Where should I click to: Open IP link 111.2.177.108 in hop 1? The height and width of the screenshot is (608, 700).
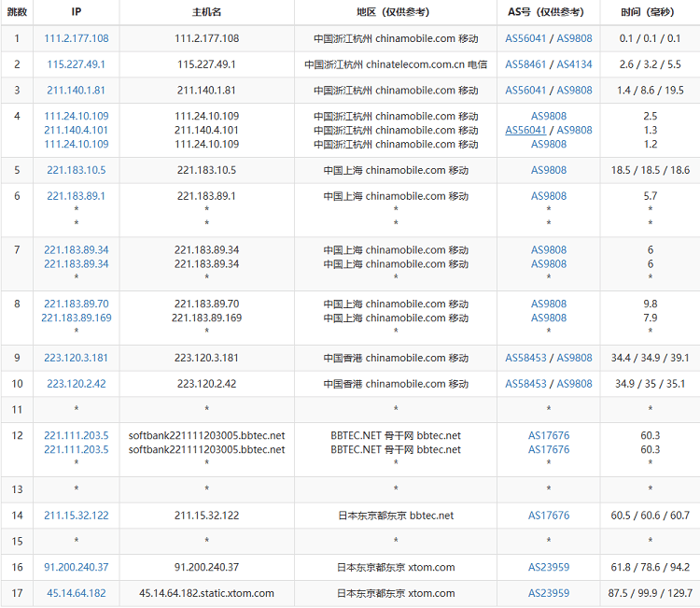point(77,38)
